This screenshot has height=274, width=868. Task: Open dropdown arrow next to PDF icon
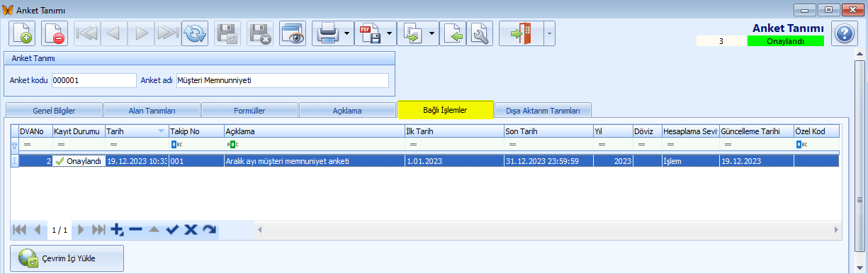pos(390,33)
